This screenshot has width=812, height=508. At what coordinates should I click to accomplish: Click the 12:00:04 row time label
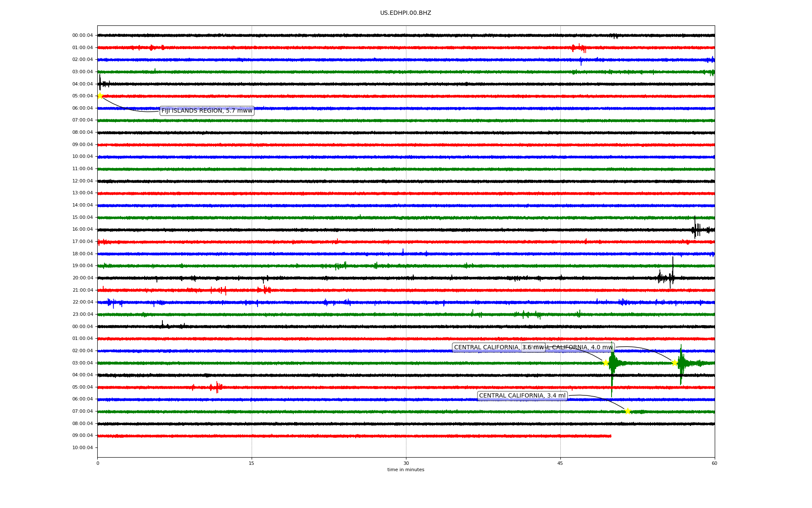tap(82, 181)
